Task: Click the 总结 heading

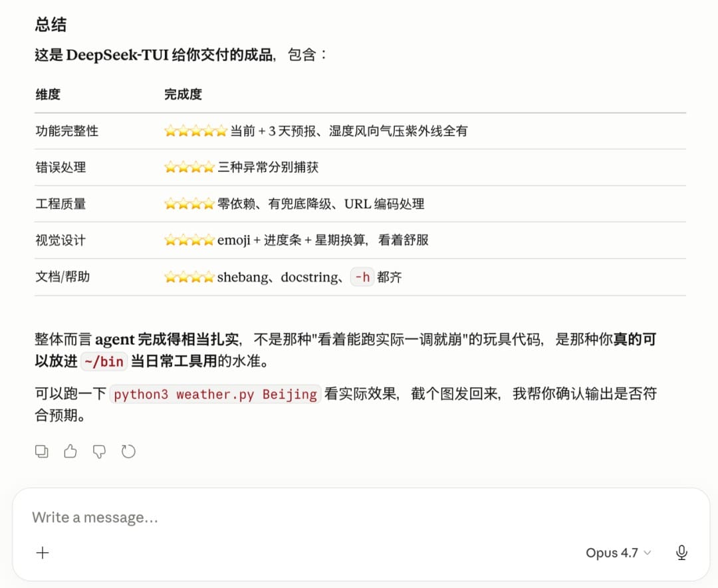Action: pos(51,25)
